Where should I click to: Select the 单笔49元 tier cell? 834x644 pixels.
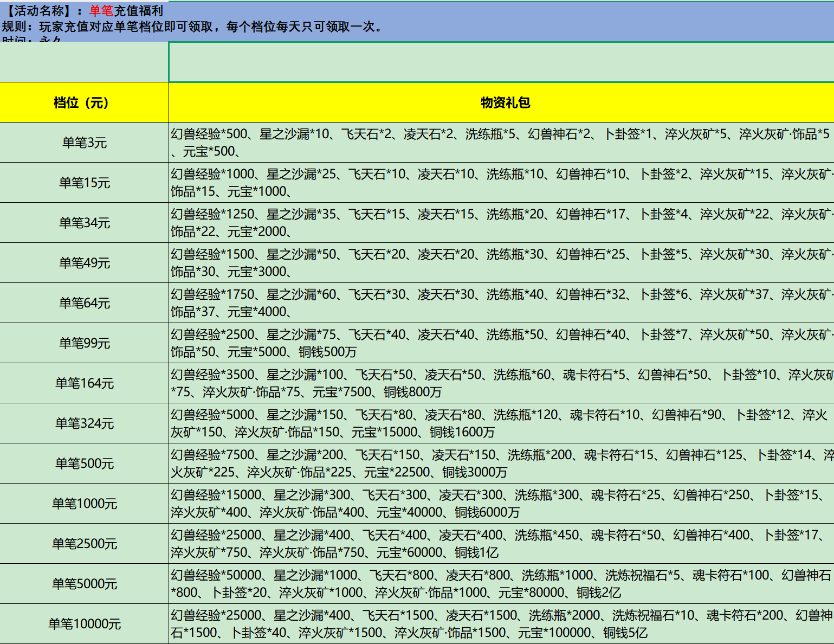(x=84, y=263)
